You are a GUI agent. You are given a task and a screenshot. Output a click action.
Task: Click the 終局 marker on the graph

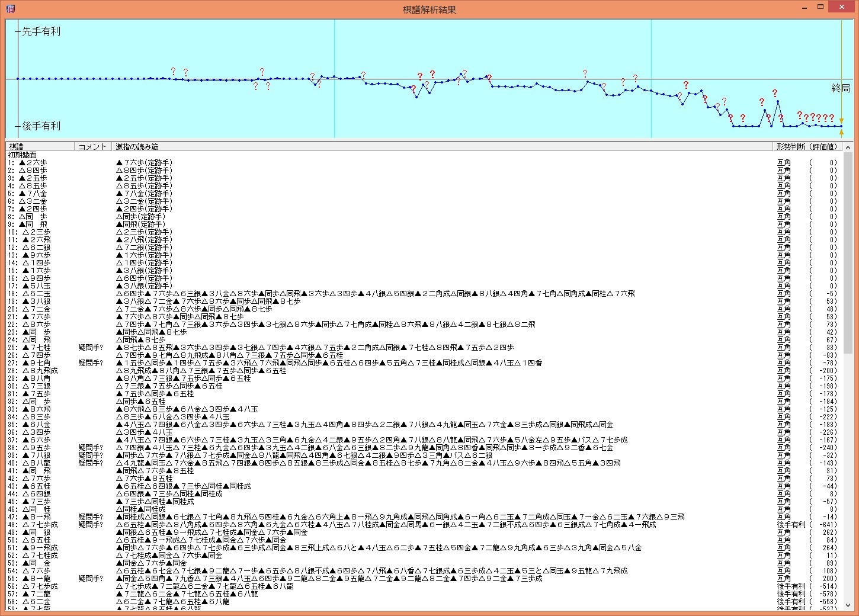840,88
